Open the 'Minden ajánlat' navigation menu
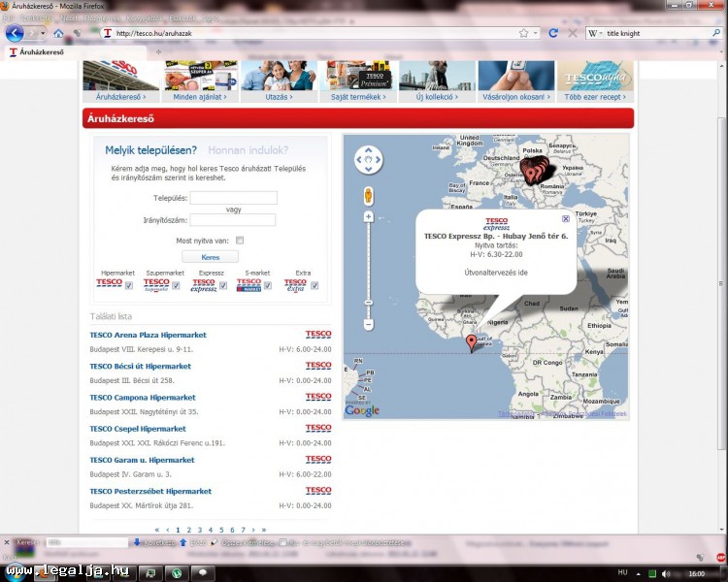This screenshot has height=582, width=728. (200, 97)
